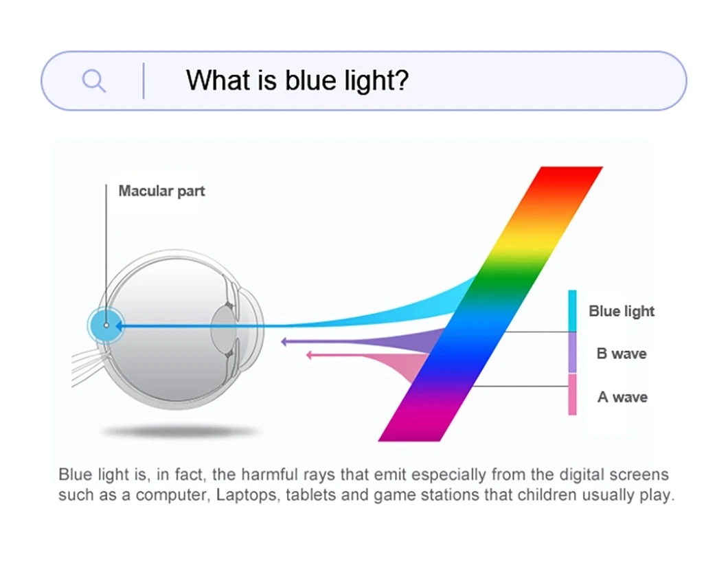Click the magnifying glass search icon
Screen dimensions: 728x563
93,81
